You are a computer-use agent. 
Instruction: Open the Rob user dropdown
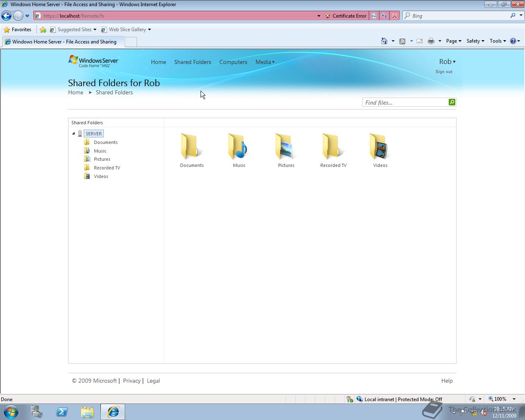tap(447, 62)
